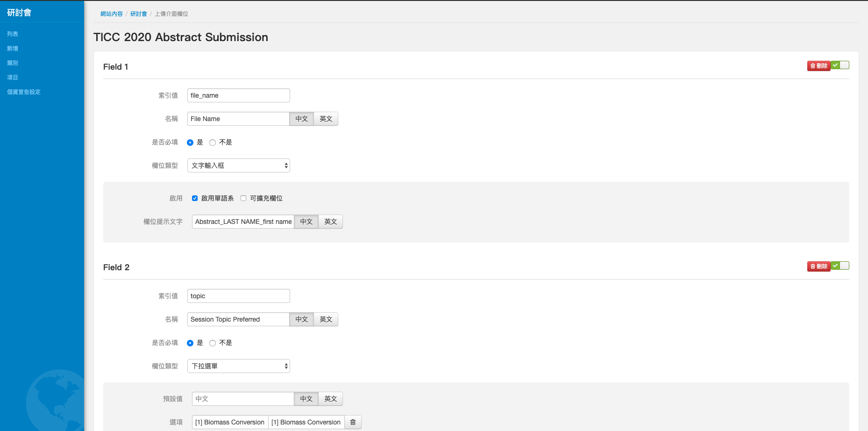Screen dimensions: 868x431
Task: Open '個資宣告設定' in the sidebar
Action: [24, 92]
